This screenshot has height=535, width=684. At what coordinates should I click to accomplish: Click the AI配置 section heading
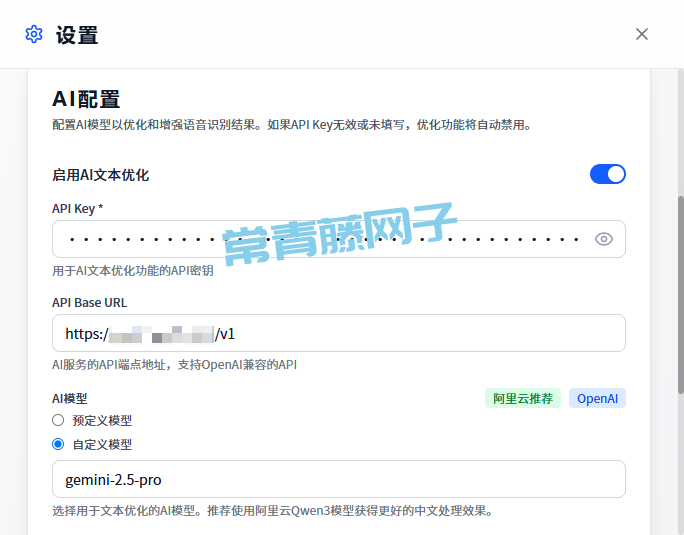pos(86,99)
